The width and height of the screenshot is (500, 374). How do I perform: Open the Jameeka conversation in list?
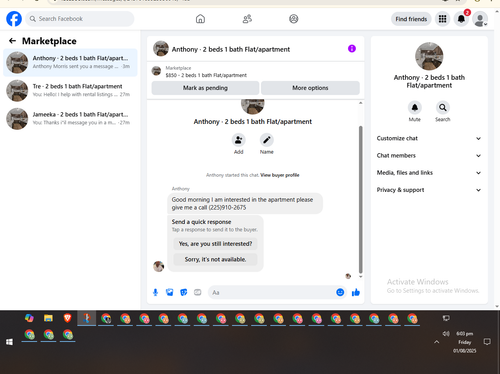(70, 118)
